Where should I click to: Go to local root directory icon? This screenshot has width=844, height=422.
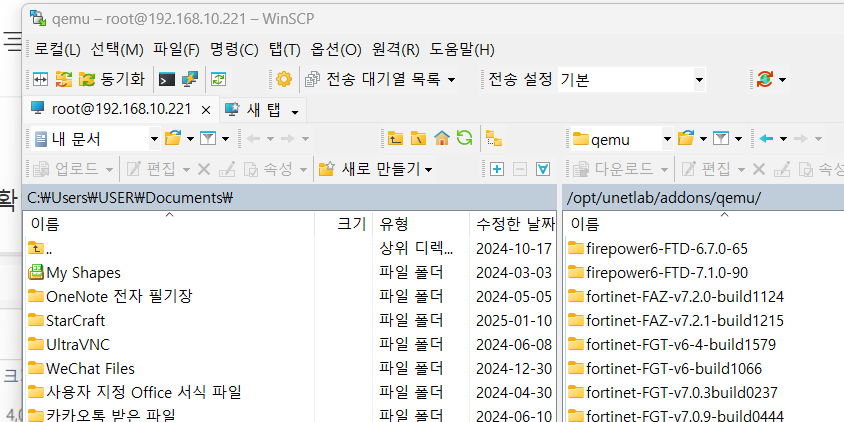click(x=418, y=139)
